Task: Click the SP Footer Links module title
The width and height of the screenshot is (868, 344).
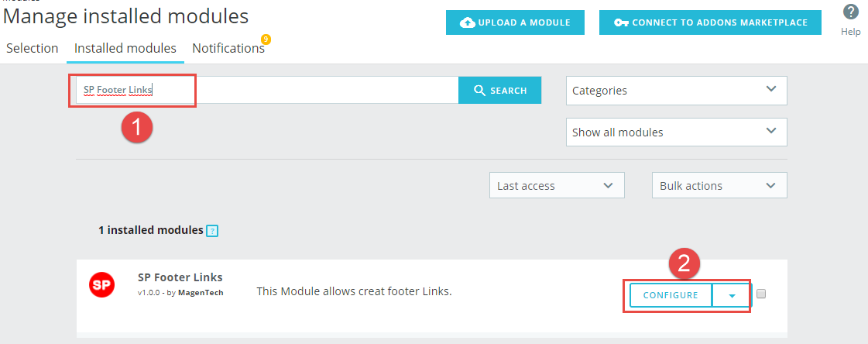Action: (x=180, y=277)
